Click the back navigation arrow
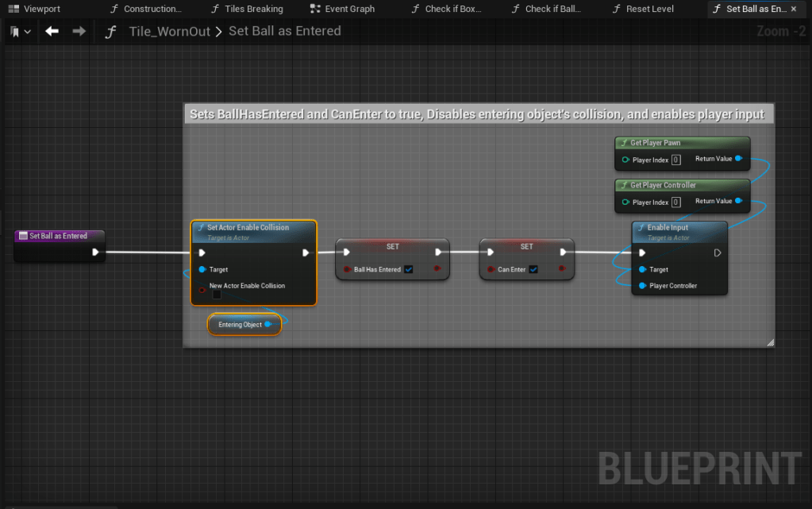 pos(52,32)
